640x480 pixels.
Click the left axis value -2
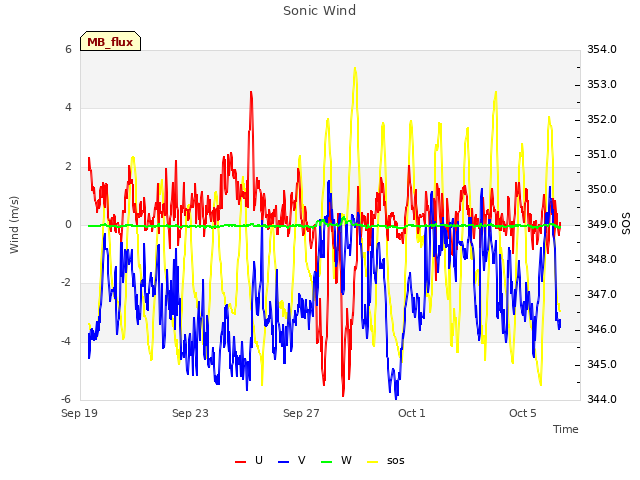[66, 282]
